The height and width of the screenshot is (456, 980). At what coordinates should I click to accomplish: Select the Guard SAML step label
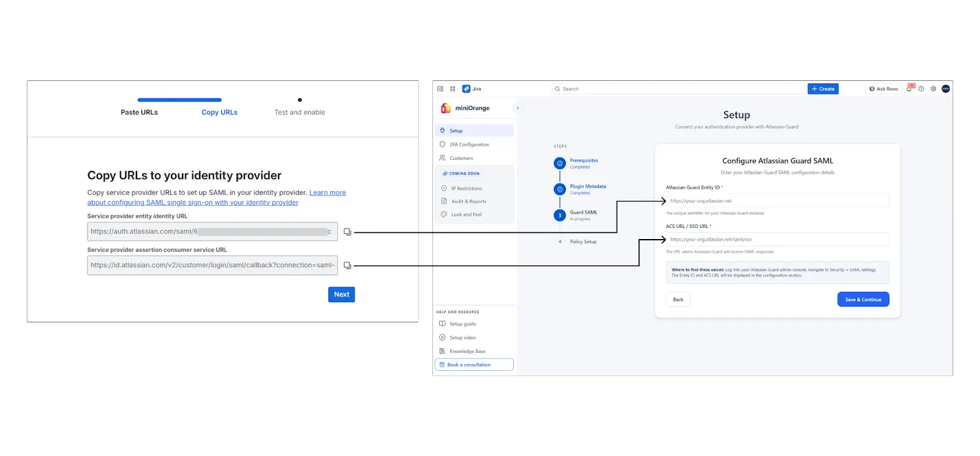click(x=584, y=213)
